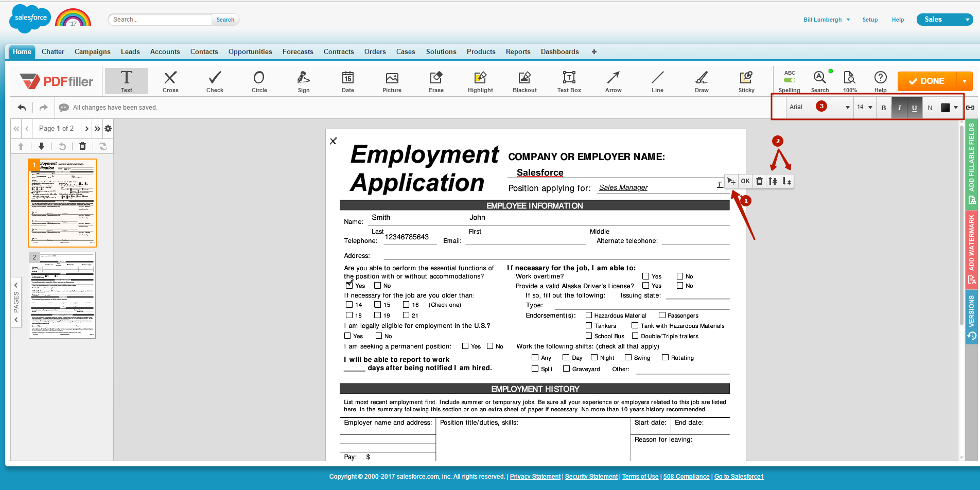
Task: Toggle Italic formatting
Action: 899,108
